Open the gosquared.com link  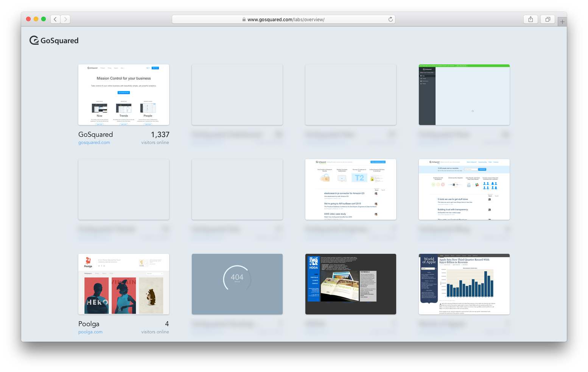94,142
